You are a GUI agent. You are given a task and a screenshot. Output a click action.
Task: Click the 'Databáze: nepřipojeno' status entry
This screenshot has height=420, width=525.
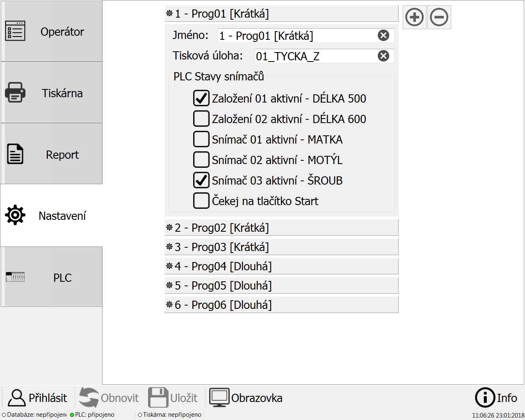point(34,415)
